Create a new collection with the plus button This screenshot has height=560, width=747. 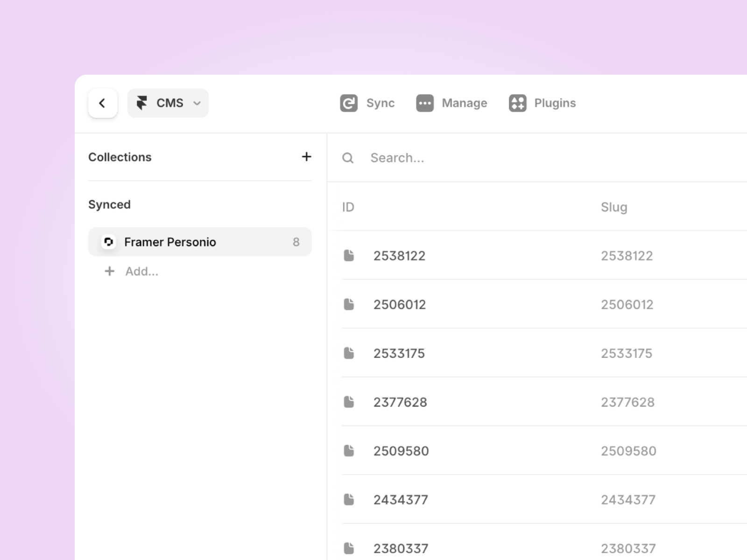[x=306, y=157]
